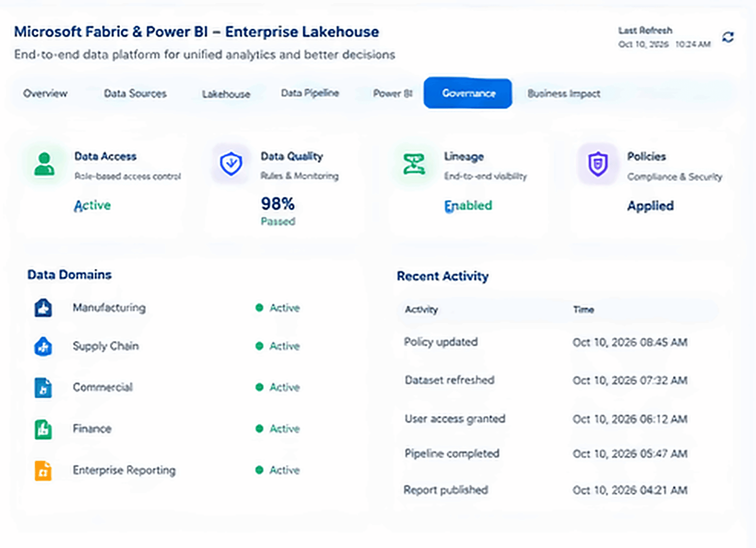756x548 pixels.
Task: Click the Lineage flow icon
Action: (414, 164)
